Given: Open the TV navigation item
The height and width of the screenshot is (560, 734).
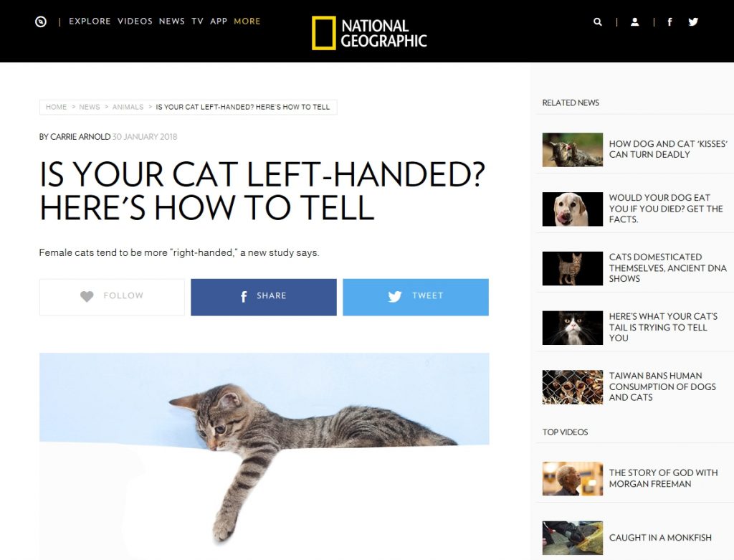Looking at the screenshot, I should click(198, 21).
